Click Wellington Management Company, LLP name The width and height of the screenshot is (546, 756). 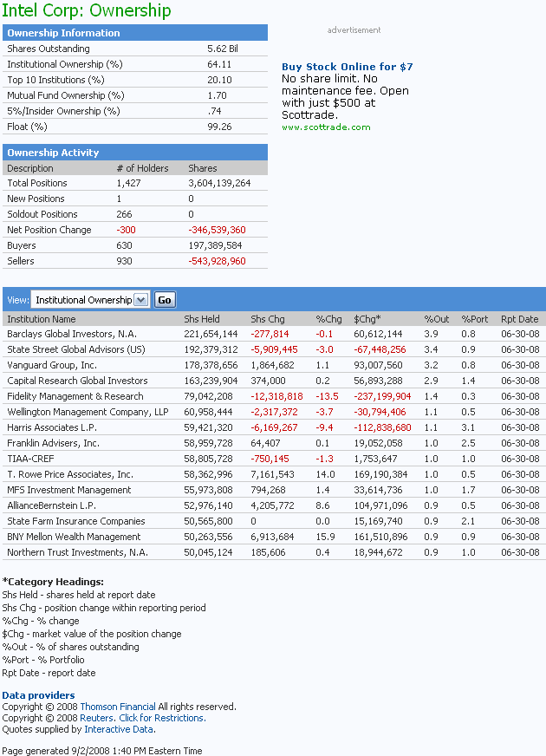coord(88,412)
